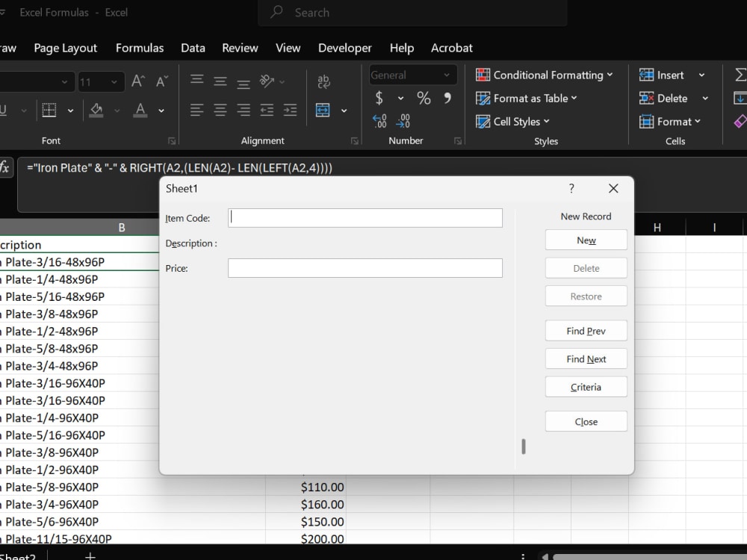The width and height of the screenshot is (747, 560).
Task: Open the Acrobat tab
Action: pos(452,48)
